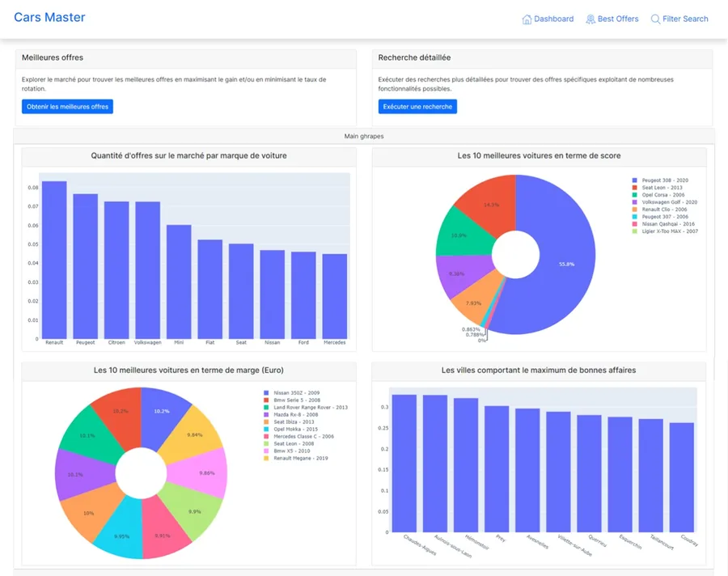Click the 'Nissan' x-axis label
Screen dimensions: 728x576
tap(272, 342)
